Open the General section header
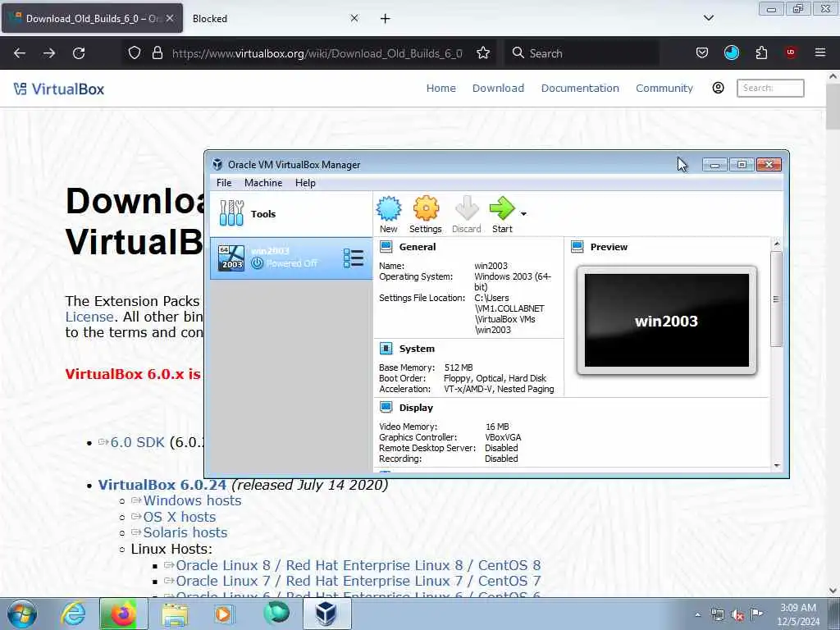 pos(418,247)
